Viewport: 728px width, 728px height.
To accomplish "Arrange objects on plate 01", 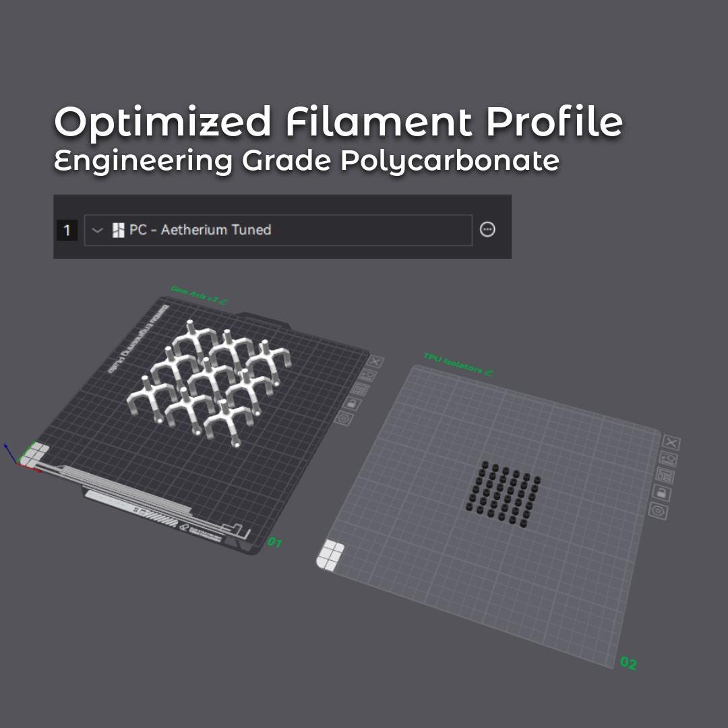I will pos(360,390).
